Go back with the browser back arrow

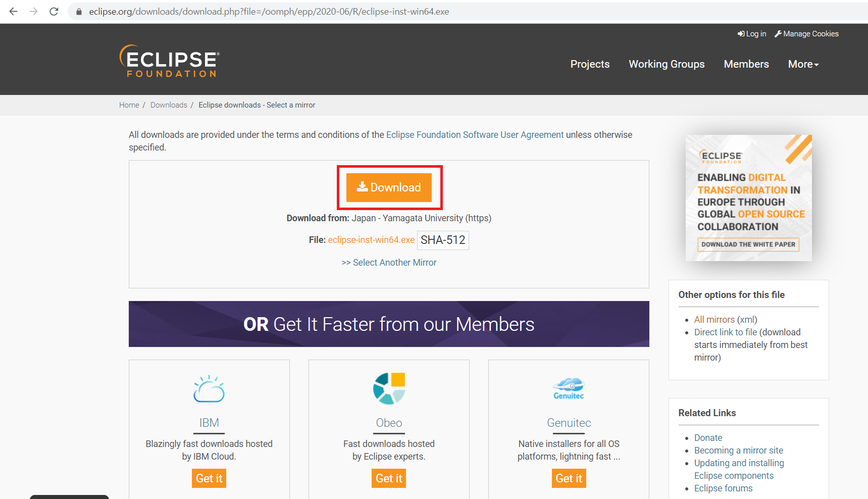click(14, 11)
